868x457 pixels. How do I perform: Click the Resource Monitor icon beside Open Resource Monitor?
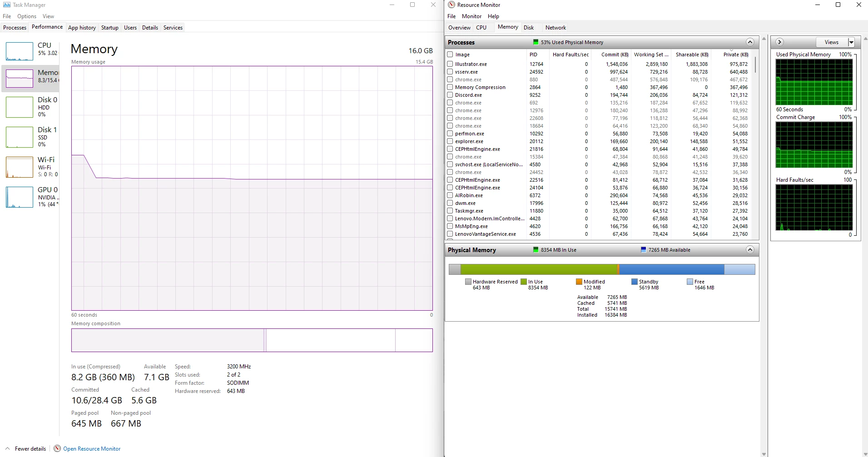57,448
